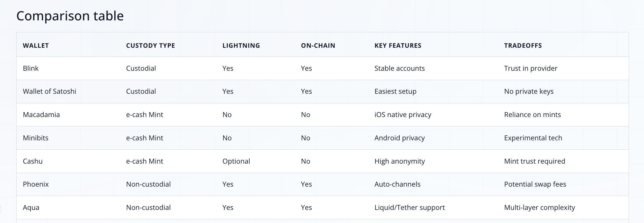Select the Aqua wallet name
Screen dimensions: 644x223
[31, 208]
